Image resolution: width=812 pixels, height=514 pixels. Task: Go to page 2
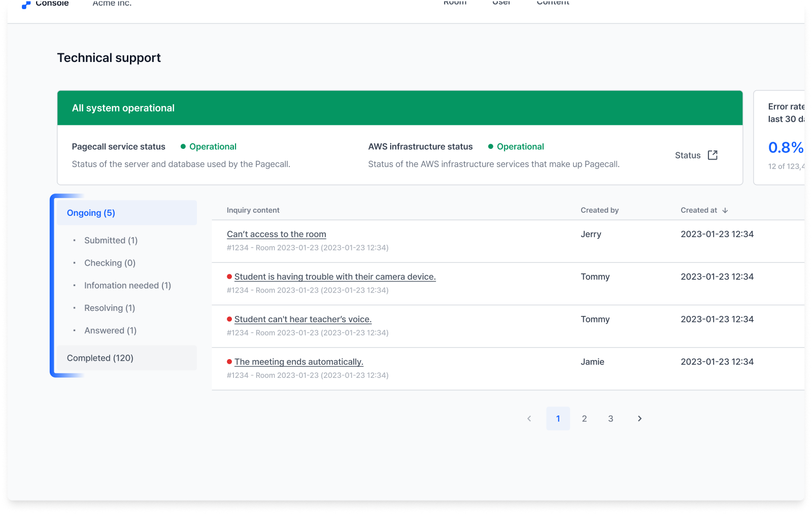(x=585, y=419)
